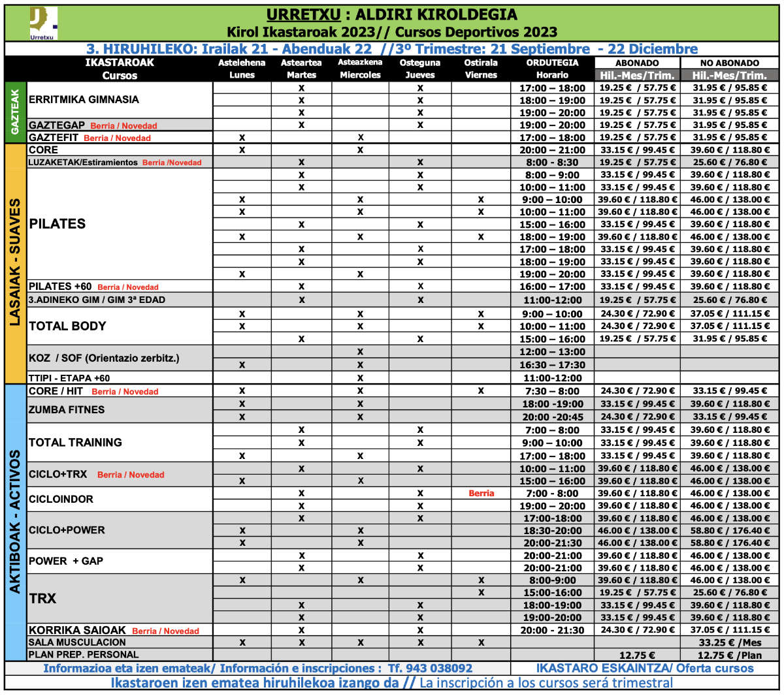This screenshot has height=696, width=784.
Task: Click the 'ERRITMIKA GIMNASIA' course name
Action: click(84, 99)
